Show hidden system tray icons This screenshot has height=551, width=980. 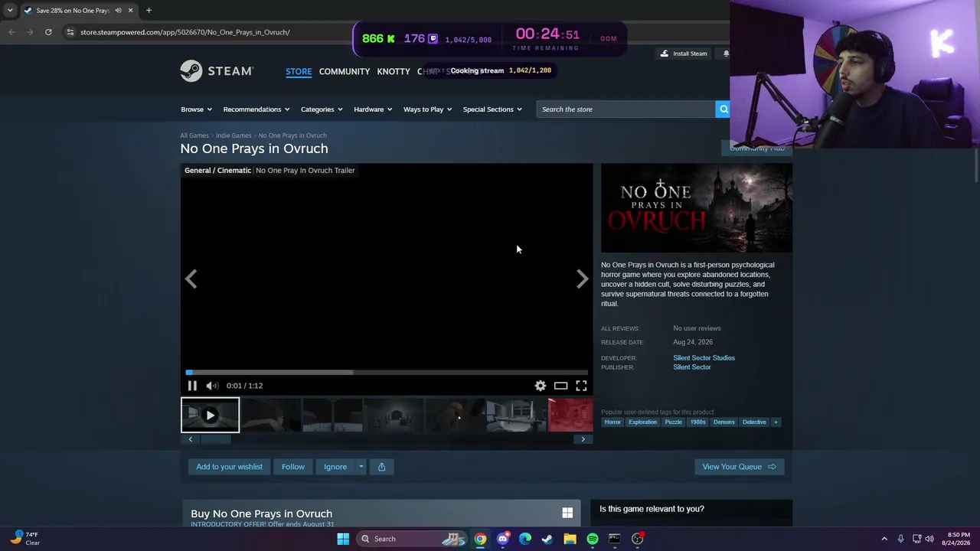[884, 539]
